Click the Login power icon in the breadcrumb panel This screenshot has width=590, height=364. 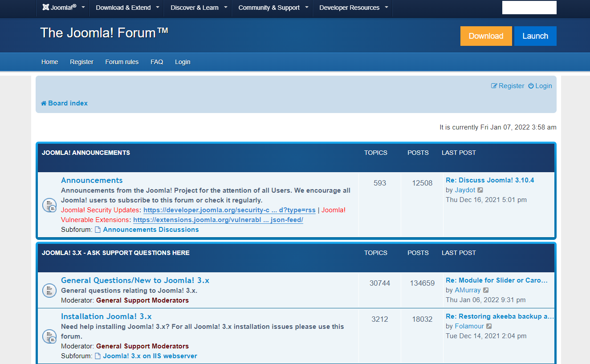point(531,86)
